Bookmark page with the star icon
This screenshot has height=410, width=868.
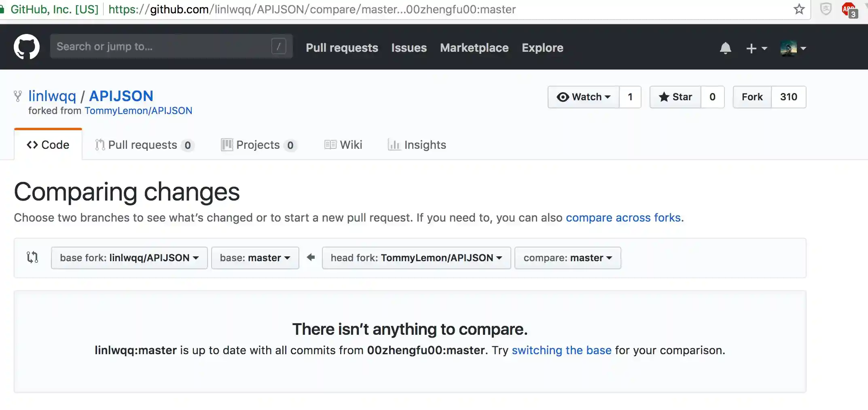point(799,9)
